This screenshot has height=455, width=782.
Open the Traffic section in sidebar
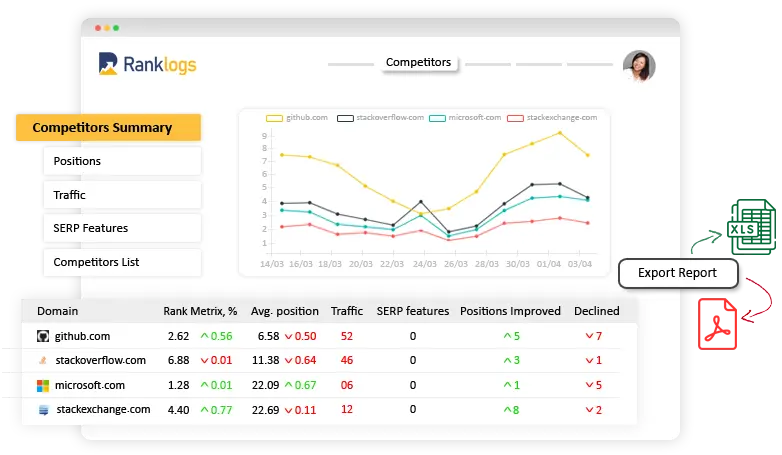(121, 195)
